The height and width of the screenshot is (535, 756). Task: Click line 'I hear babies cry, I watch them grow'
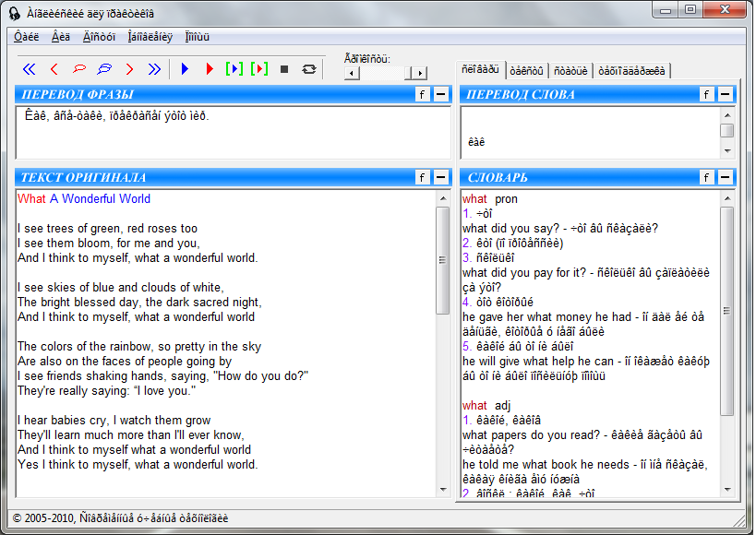[x=114, y=421]
